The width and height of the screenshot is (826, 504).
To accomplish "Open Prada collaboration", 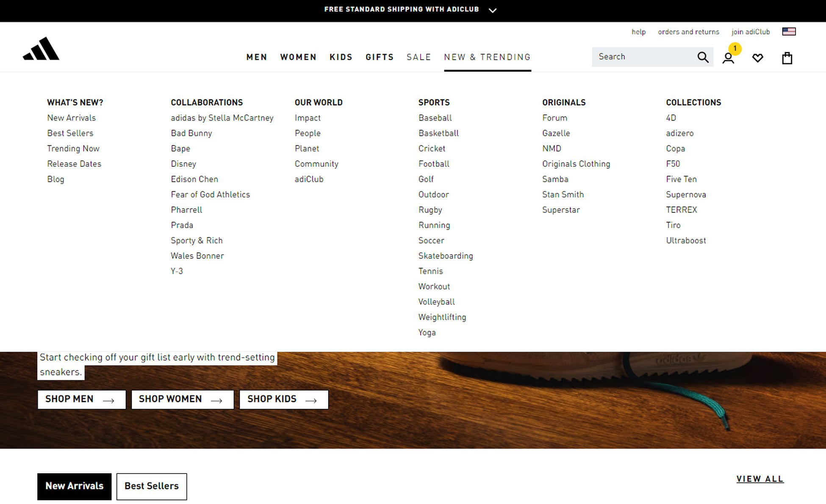I will coord(182,225).
